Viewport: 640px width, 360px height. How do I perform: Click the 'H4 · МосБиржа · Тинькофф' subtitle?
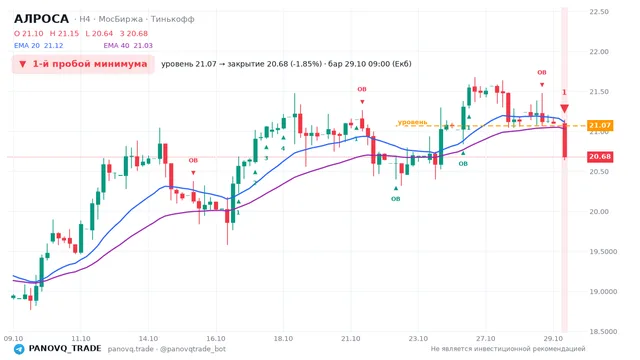(136, 19)
